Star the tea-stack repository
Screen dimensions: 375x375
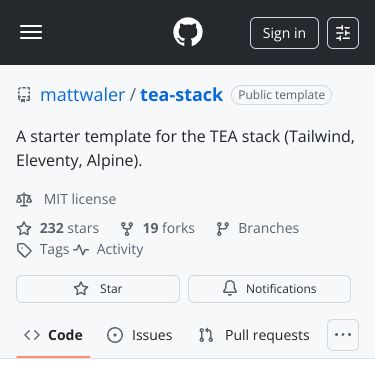(x=98, y=289)
